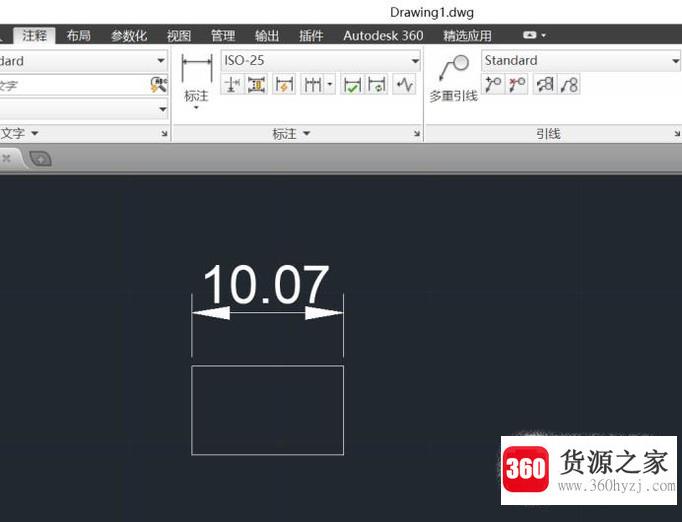Click the adjust dimension space icon
The image size is (682, 522).
257,84
